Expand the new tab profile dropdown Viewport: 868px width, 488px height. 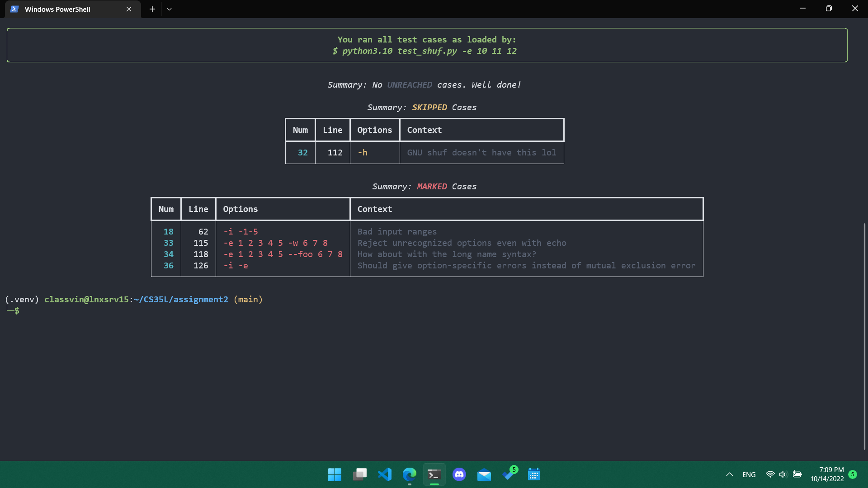169,9
